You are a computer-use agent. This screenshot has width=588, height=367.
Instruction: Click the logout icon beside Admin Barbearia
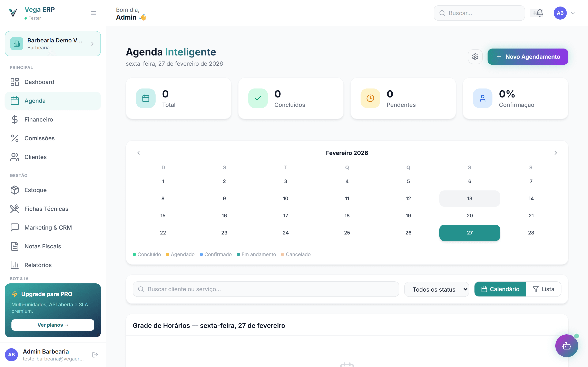[95, 355]
